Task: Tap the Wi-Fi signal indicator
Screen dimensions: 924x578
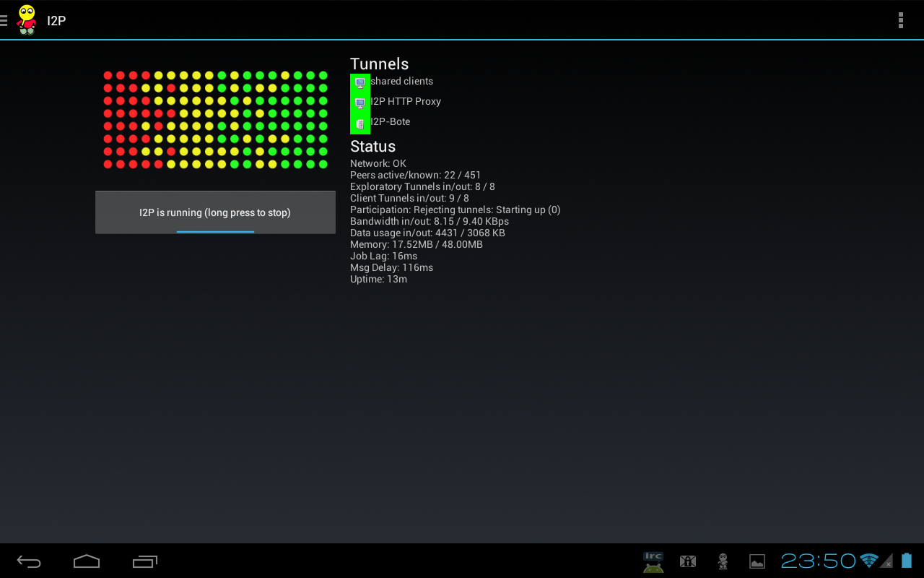Action: (869, 561)
